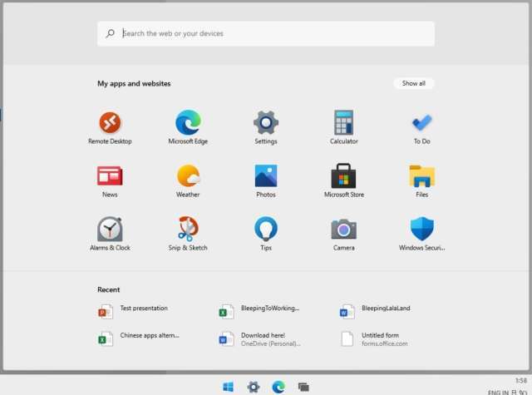Screen dimensions: 532x395
Task: Launch Microsoft Edge from the apps grid
Action: click(188, 127)
